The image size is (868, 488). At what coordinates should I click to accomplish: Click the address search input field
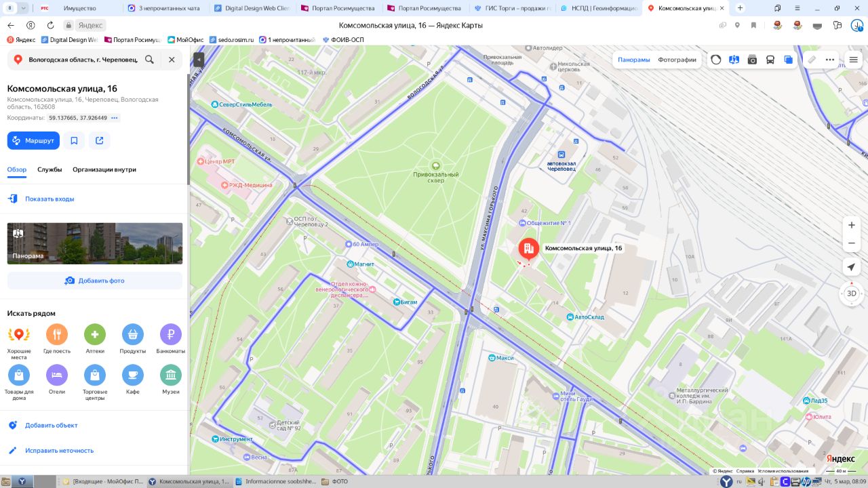83,60
